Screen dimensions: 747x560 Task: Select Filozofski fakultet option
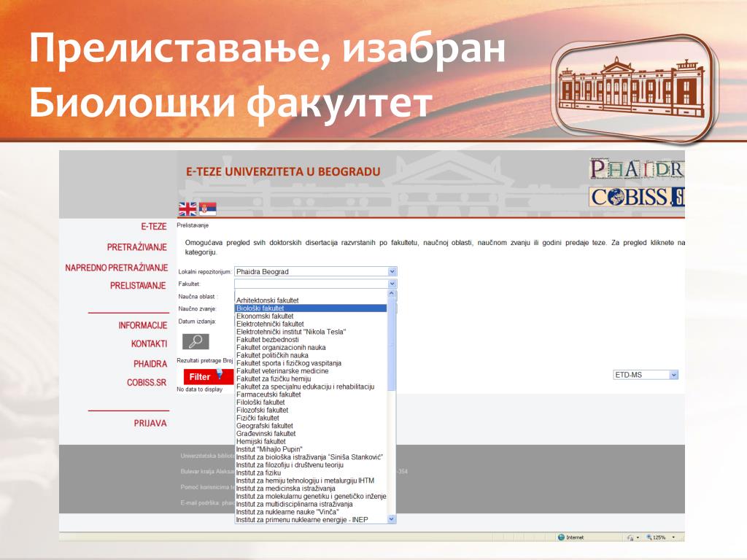[311, 410]
